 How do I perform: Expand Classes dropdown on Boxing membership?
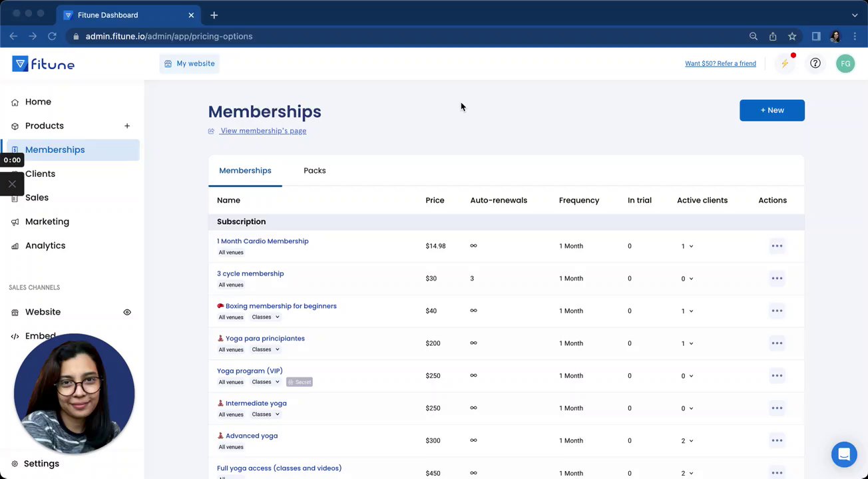(266, 317)
